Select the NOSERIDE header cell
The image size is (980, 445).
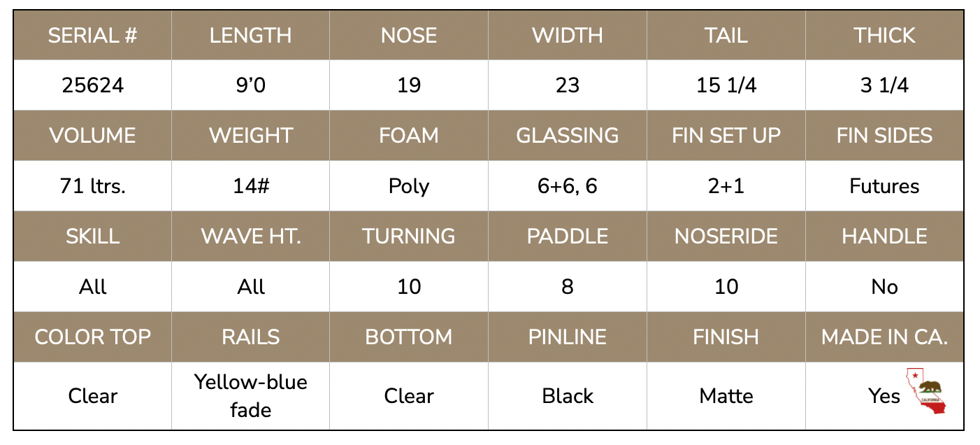726,236
